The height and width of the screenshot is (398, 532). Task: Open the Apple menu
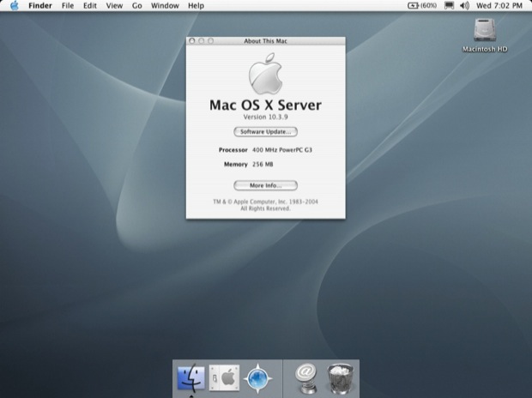15,5
